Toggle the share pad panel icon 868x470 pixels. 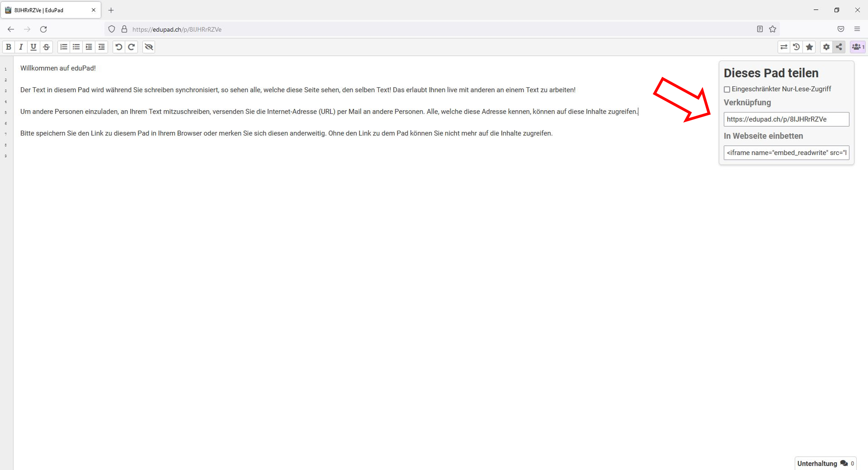coord(839,47)
